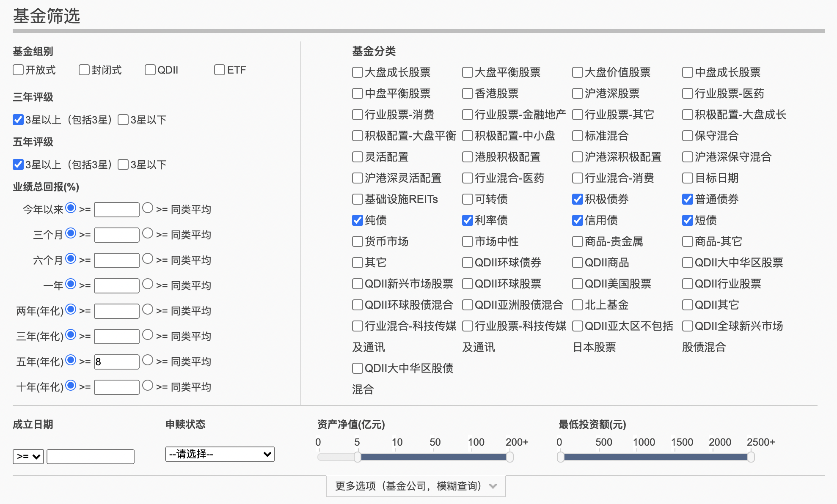
Task: Tick the 货币市场 category checkbox
Action: (x=358, y=241)
